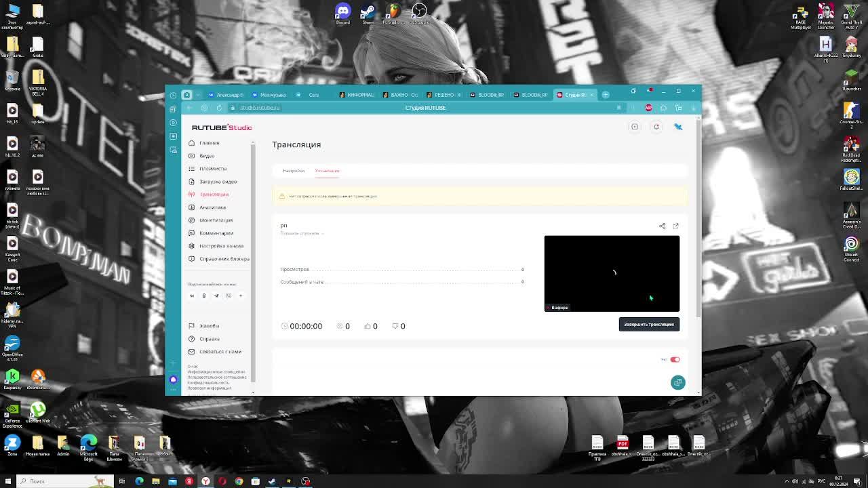The width and height of the screenshot is (868, 488).
Task: Open the Telegram social link icon
Action: tap(216, 296)
